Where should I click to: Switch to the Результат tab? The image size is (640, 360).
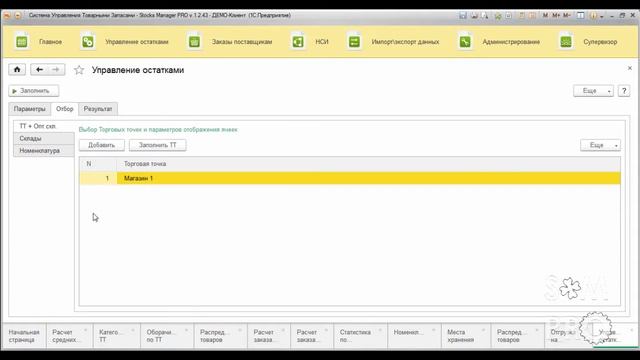[98, 109]
